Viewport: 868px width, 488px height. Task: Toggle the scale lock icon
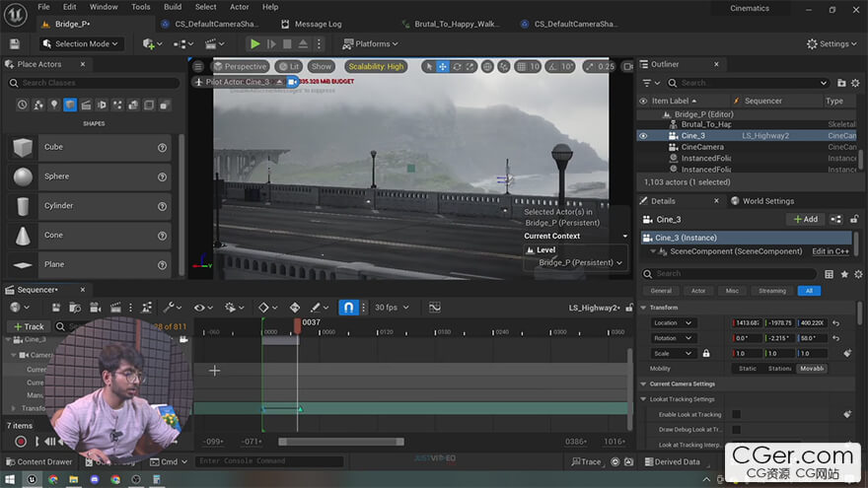pyautogui.click(x=706, y=353)
